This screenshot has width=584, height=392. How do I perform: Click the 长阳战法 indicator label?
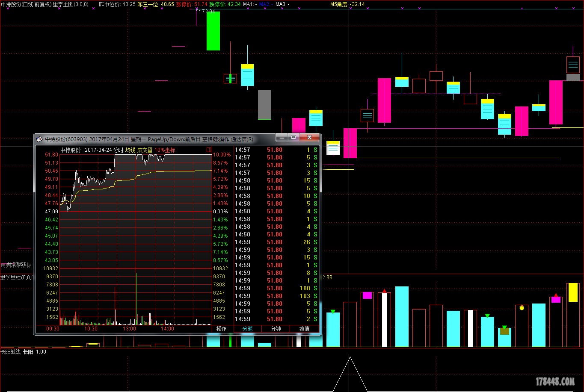pos(11,352)
